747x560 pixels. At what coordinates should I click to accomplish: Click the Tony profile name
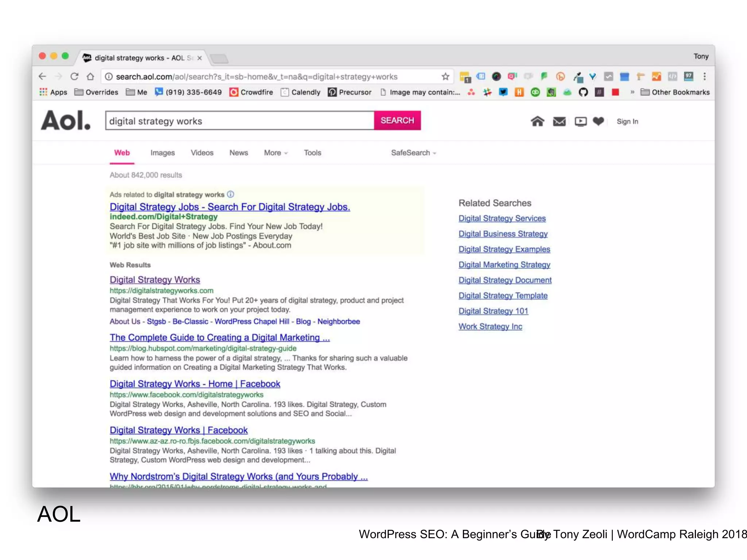tap(701, 56)
